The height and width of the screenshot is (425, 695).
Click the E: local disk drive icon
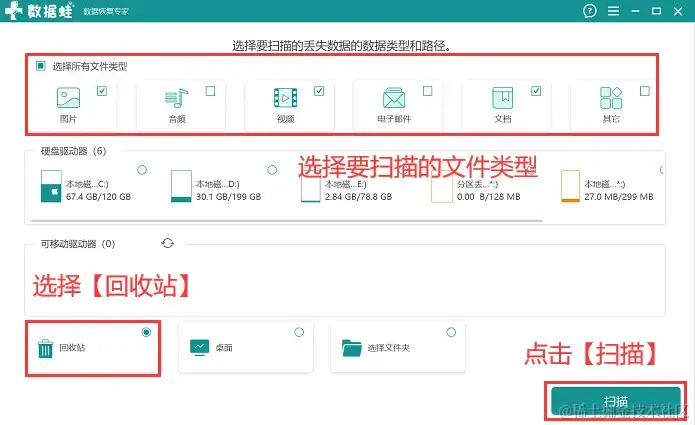click(x=310, y=188)
